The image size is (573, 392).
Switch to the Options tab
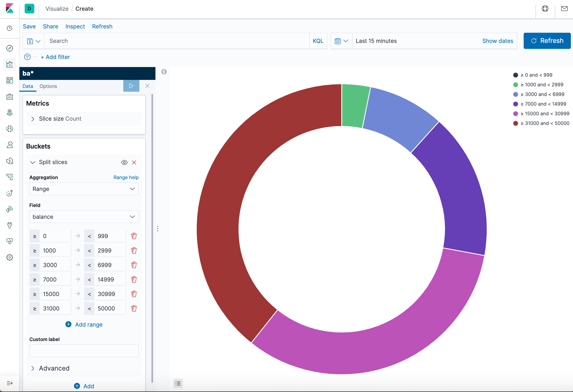48,86
